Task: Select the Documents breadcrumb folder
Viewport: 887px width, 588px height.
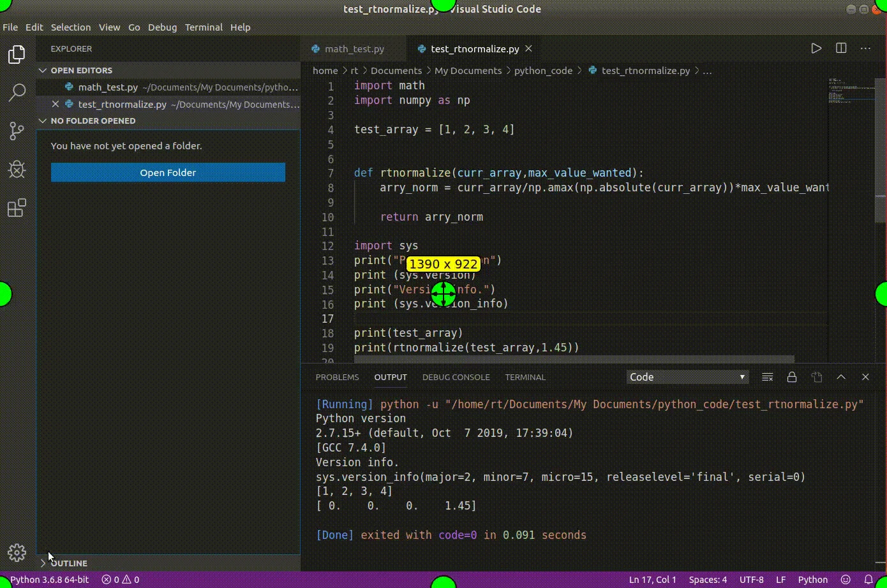Action: pos(396,71)
